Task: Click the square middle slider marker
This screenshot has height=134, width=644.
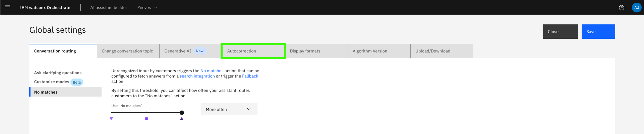Action: coord(147,119)
